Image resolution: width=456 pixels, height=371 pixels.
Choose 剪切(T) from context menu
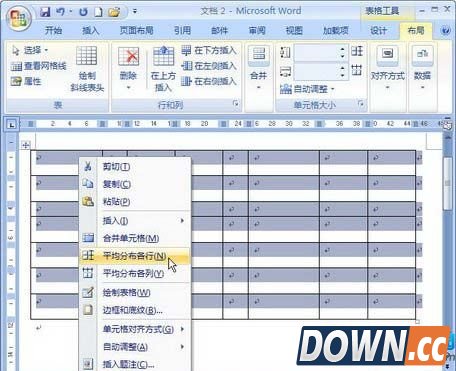135,167
